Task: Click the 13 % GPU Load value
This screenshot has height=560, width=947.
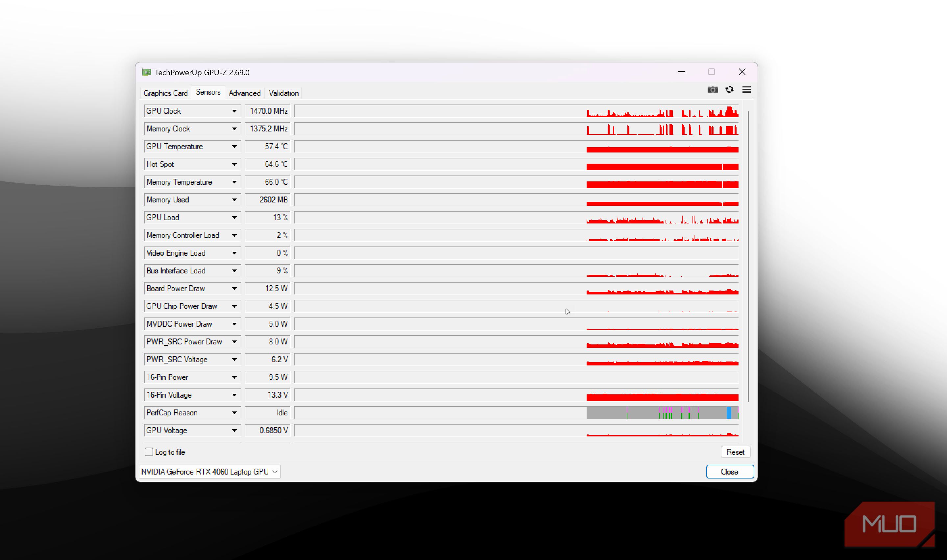Action: [x=267, y=217]
